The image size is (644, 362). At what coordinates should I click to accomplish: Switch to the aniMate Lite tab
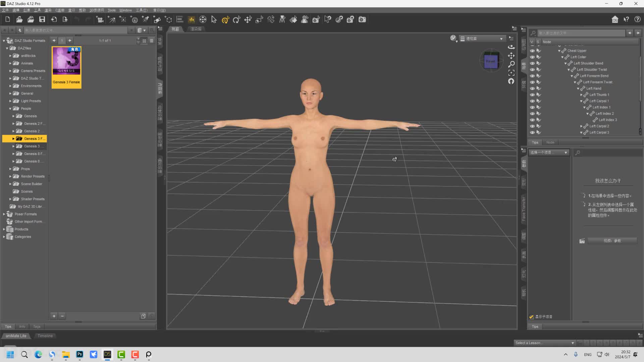(16, 336)
